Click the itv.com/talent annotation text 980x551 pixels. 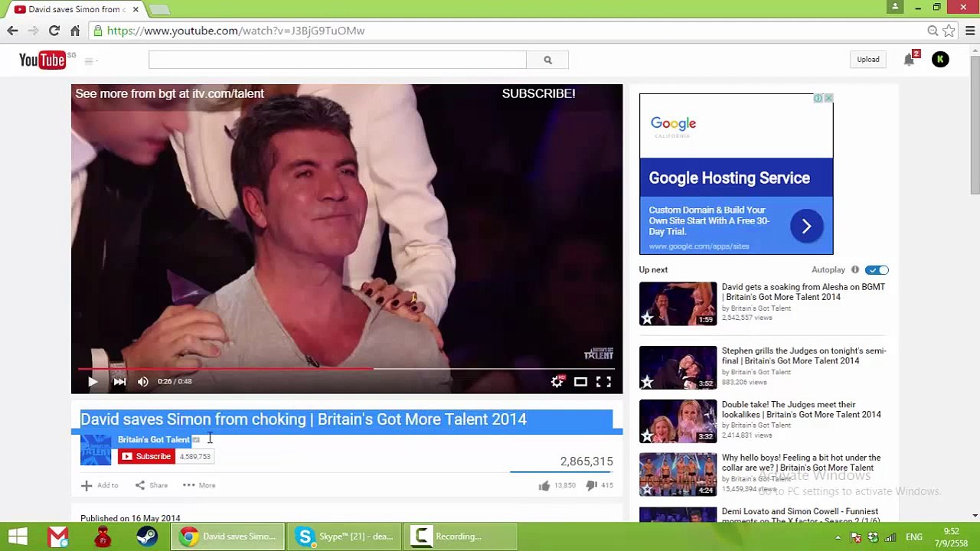169,93
